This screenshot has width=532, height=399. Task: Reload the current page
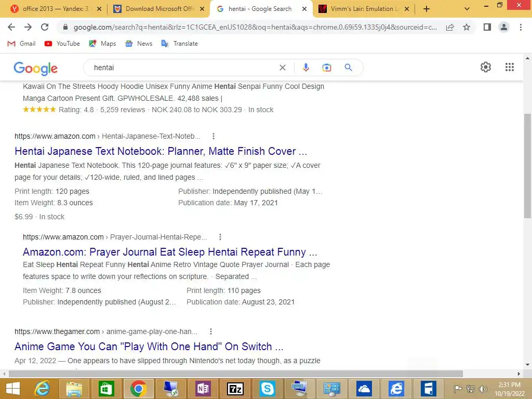click(45, 27)
